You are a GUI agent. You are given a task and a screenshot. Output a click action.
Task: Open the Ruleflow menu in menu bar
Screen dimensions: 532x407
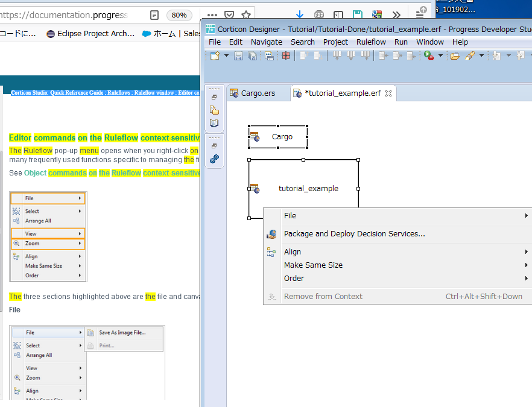pos(371,42)
